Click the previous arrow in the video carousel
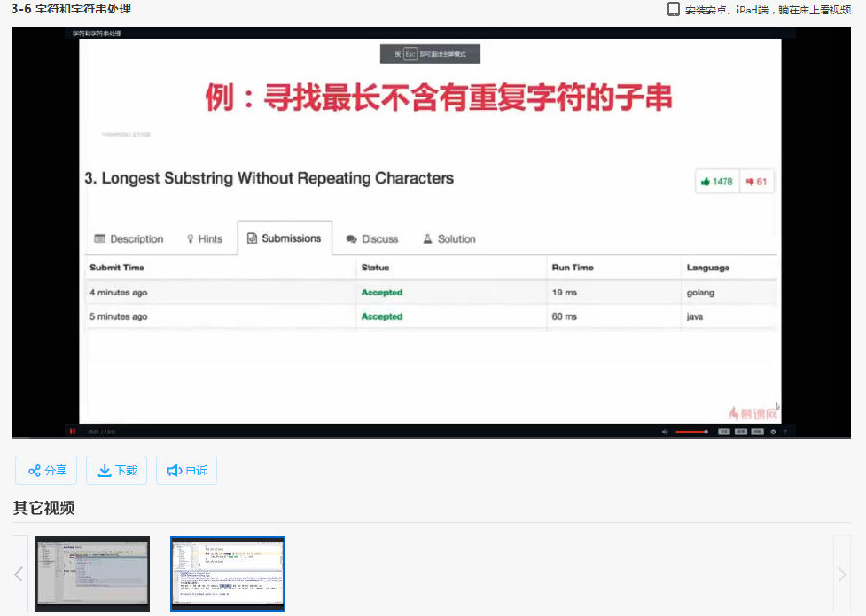Viewport: 866px width, 616px height. coord(18,574)
